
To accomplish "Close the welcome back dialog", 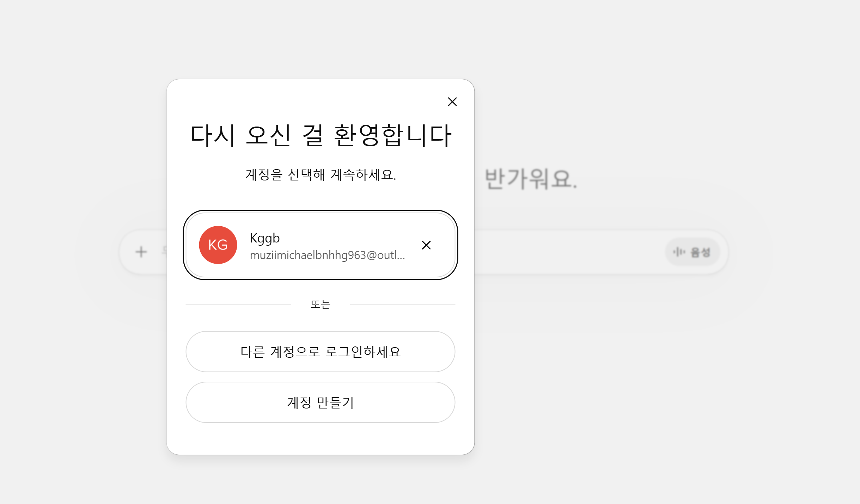I will pyautogui.click(x=452, y=102).
